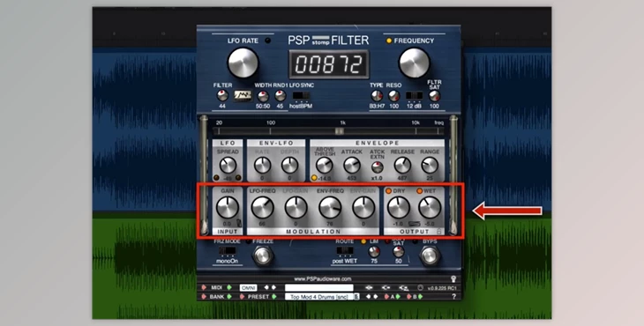Screen dimensions: 644x326
Task: Toggle the 12 dB slope switch
Action: (414, 96)
